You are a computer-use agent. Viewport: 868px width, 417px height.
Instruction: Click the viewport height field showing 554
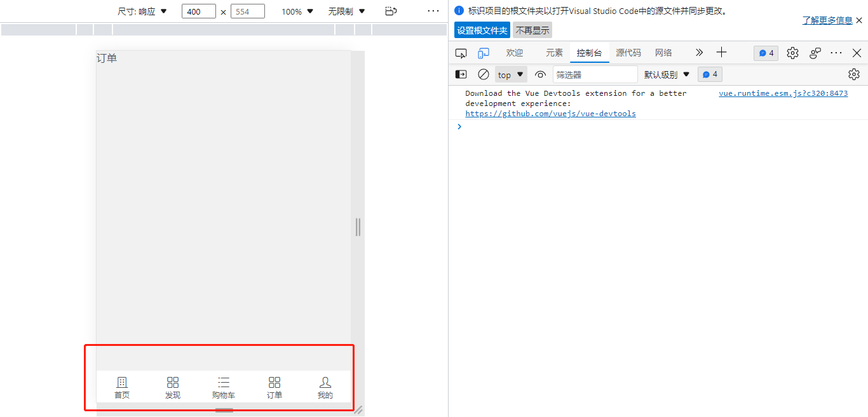[x=248, y=11]
